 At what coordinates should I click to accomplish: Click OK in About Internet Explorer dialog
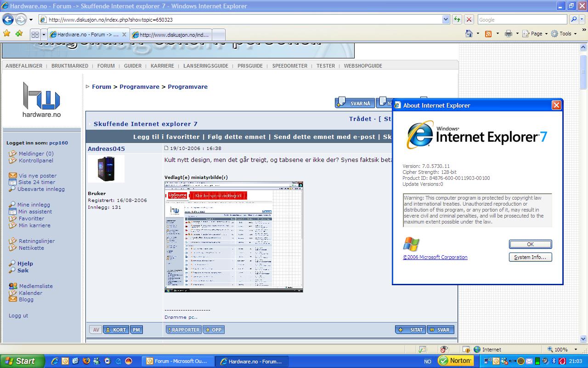530,244
